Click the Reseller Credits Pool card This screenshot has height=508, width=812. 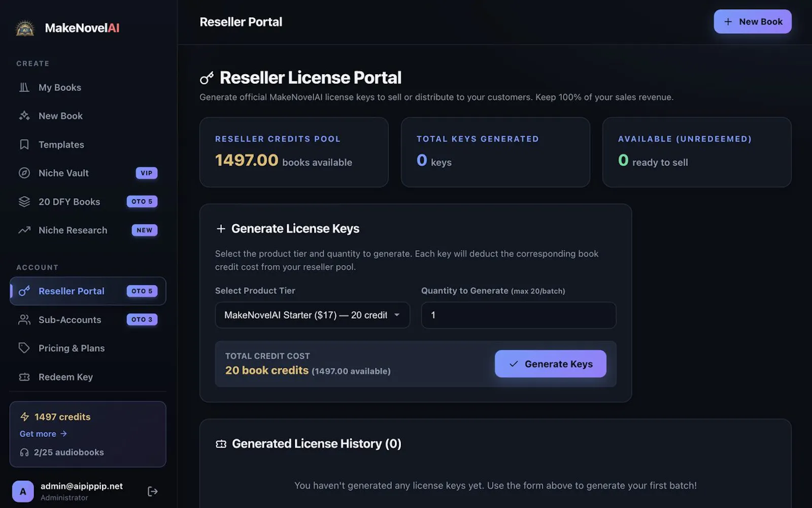[x=294, y=152]
